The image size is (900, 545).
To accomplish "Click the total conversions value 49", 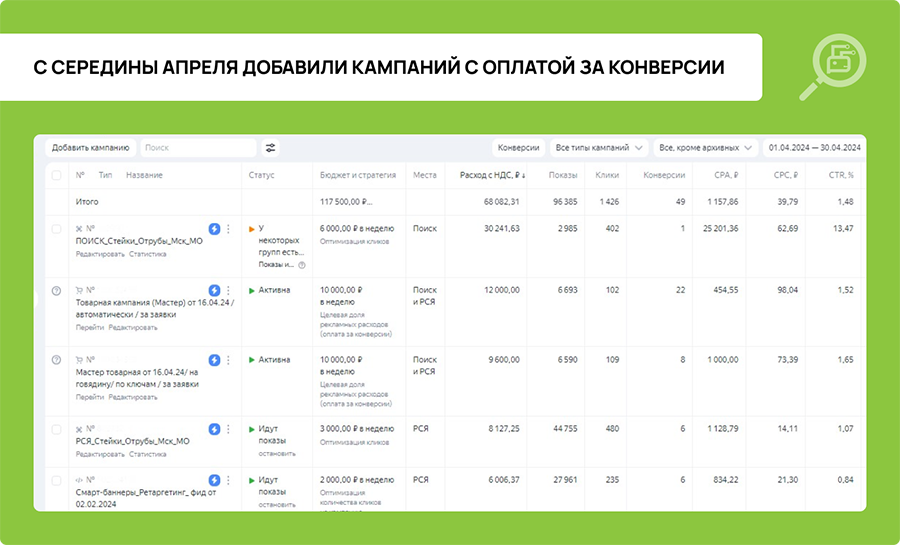I will (x=680, y=202).
